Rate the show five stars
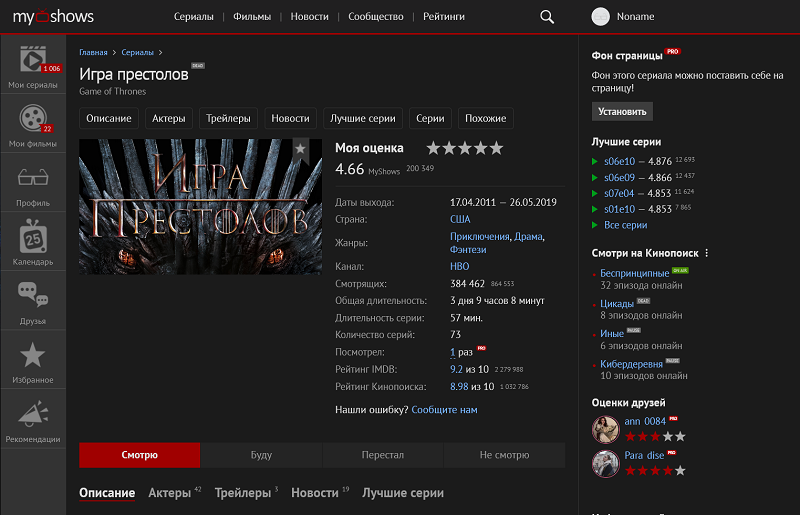 click(496, 149)
